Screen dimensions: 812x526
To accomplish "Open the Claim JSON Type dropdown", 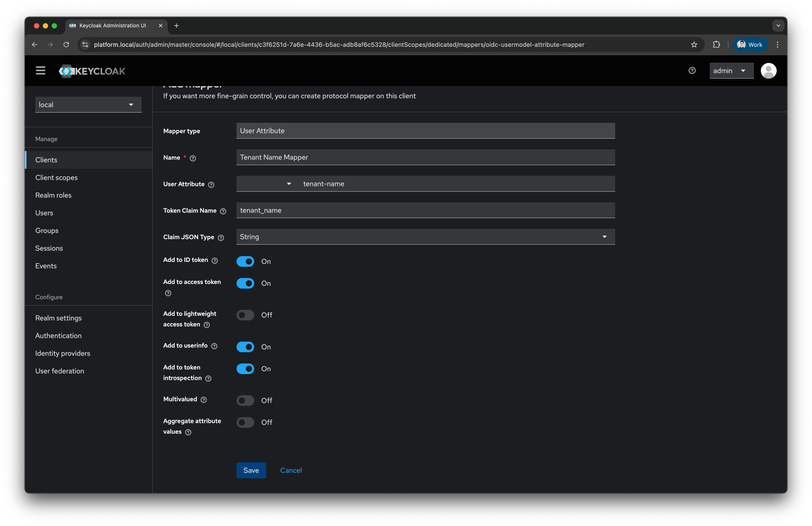I will click(604, 237).
